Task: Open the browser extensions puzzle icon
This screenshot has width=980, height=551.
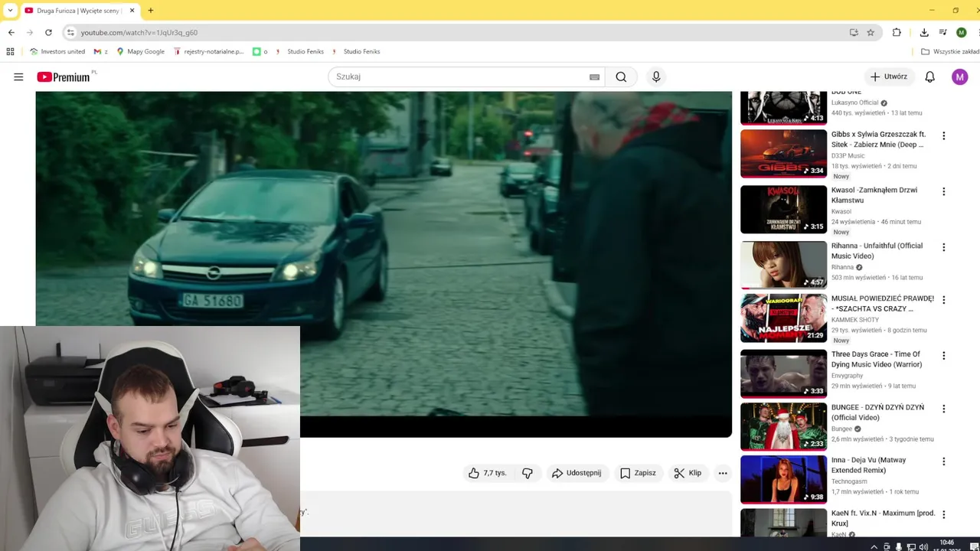Action: (897, 32)
